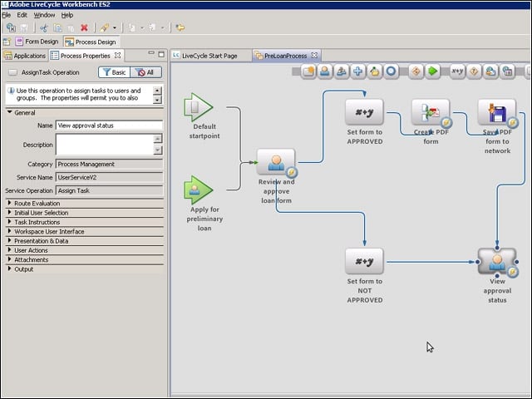Image resolution: width=532 pixels, height=399 pixels.
Task: Select the x+y Set Value palette icon
Action: coord(457,71)
